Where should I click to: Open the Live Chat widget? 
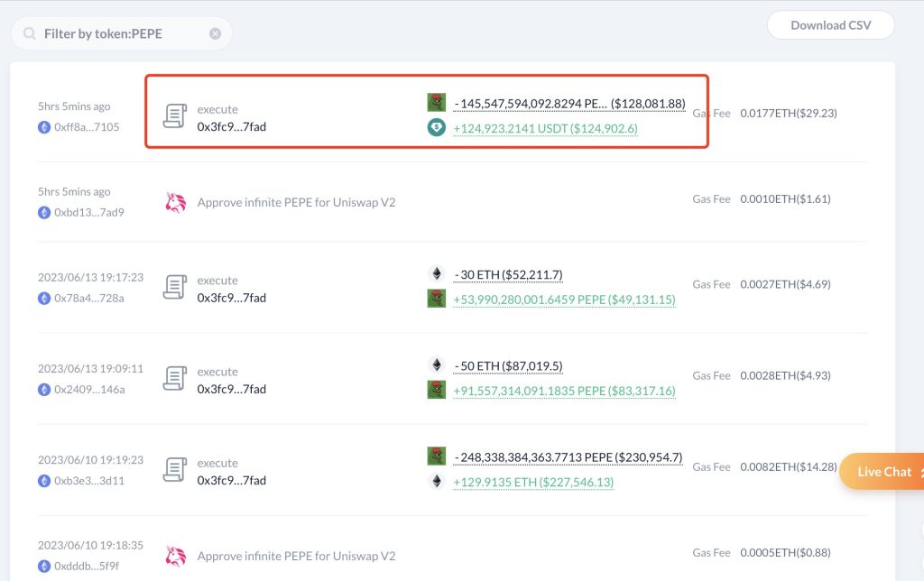point(883,472)
